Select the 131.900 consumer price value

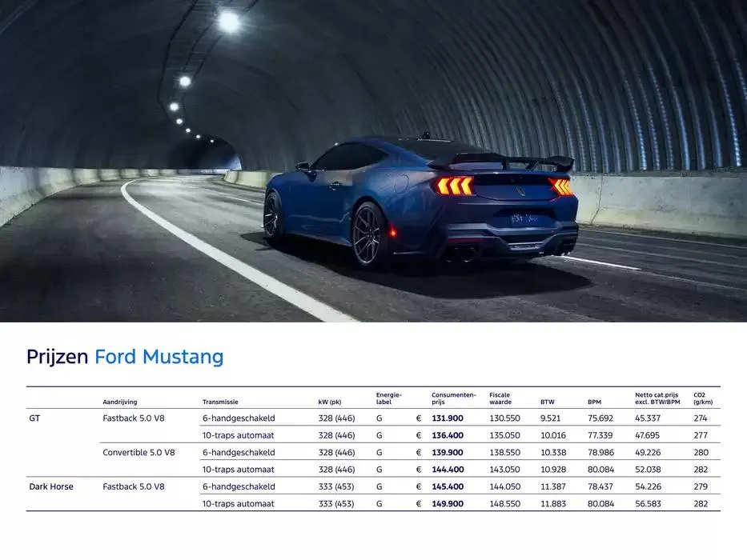pos(448,418)
